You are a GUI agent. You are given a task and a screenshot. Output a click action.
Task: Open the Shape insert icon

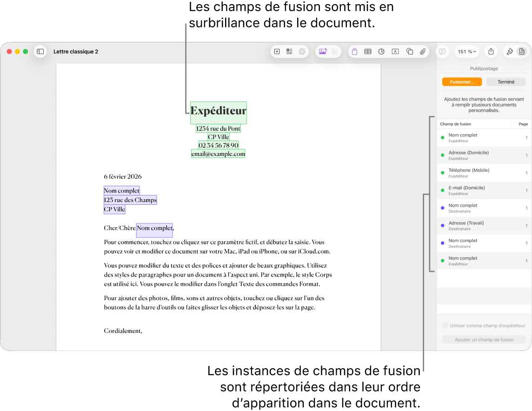[410, 52]
